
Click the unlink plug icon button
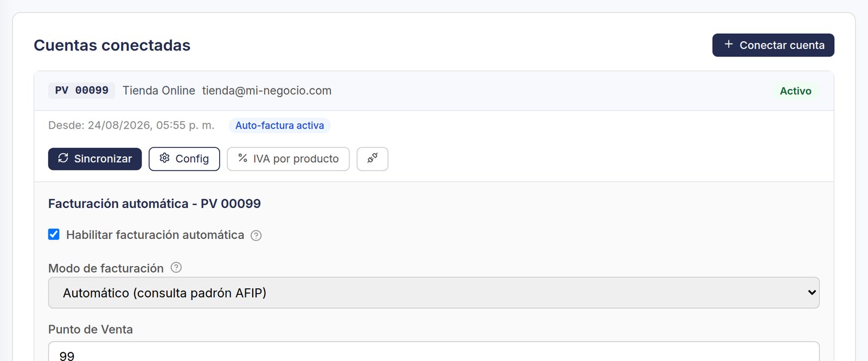(x=372, y=159)
